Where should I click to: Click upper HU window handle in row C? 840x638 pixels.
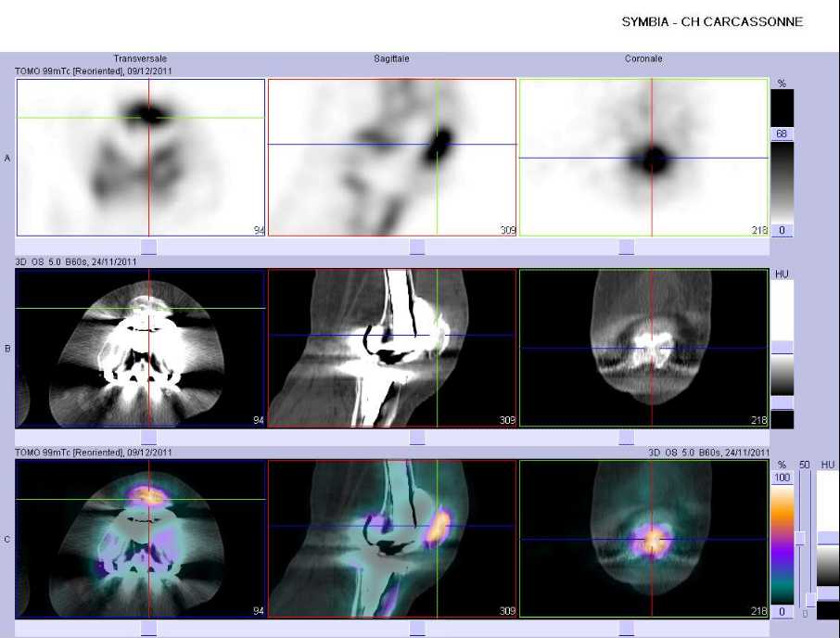[828, 539]
